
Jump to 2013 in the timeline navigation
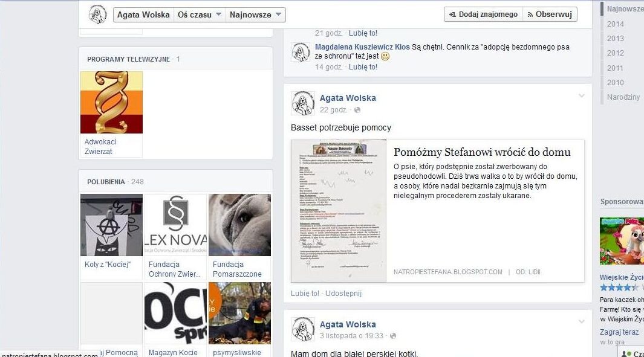(615, 39)
